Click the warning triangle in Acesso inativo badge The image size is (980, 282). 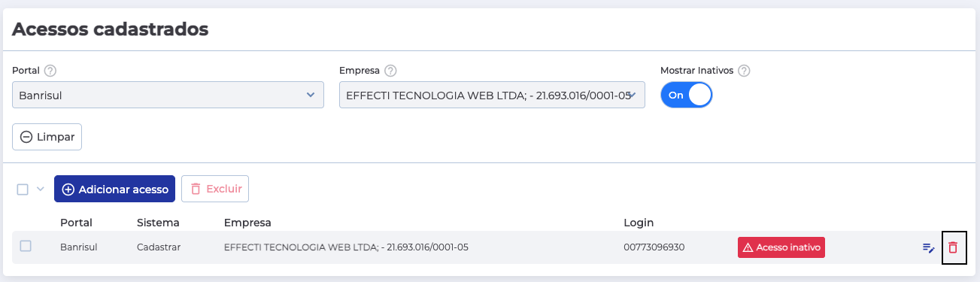tap(748, 247)
